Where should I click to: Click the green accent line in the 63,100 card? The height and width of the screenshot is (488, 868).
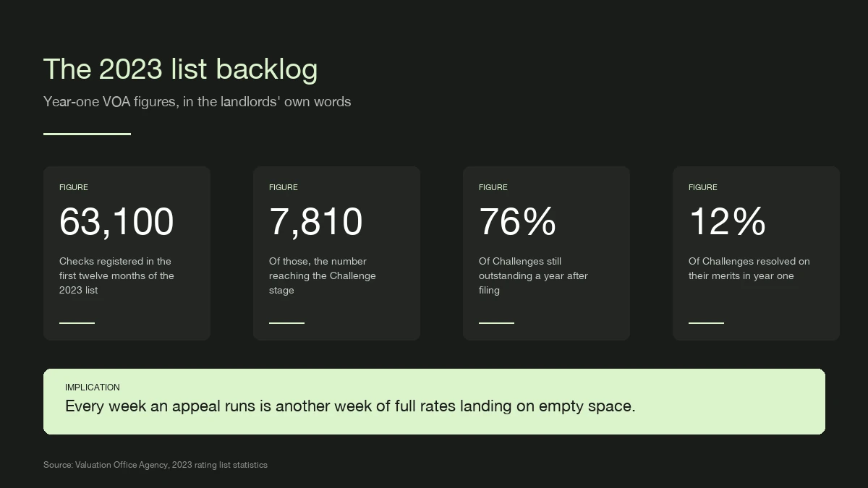click(x=77, y=322)
